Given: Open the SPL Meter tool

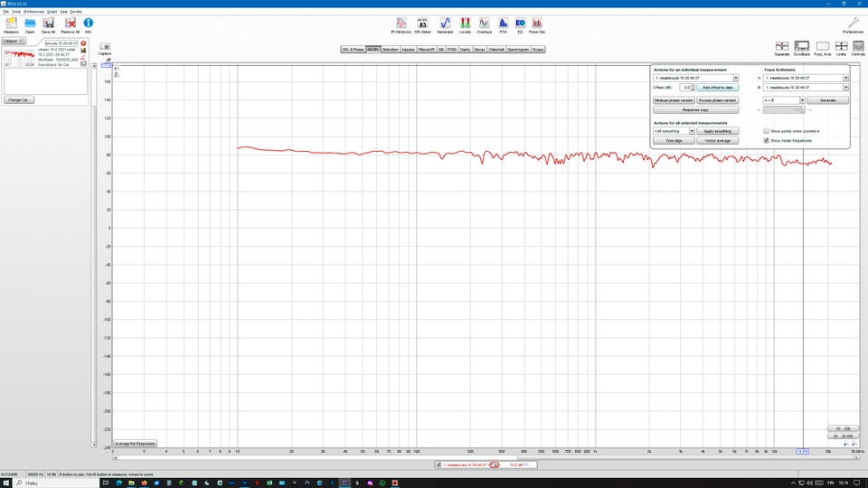Looking at the screenshot, I should [x=422, y=23].
